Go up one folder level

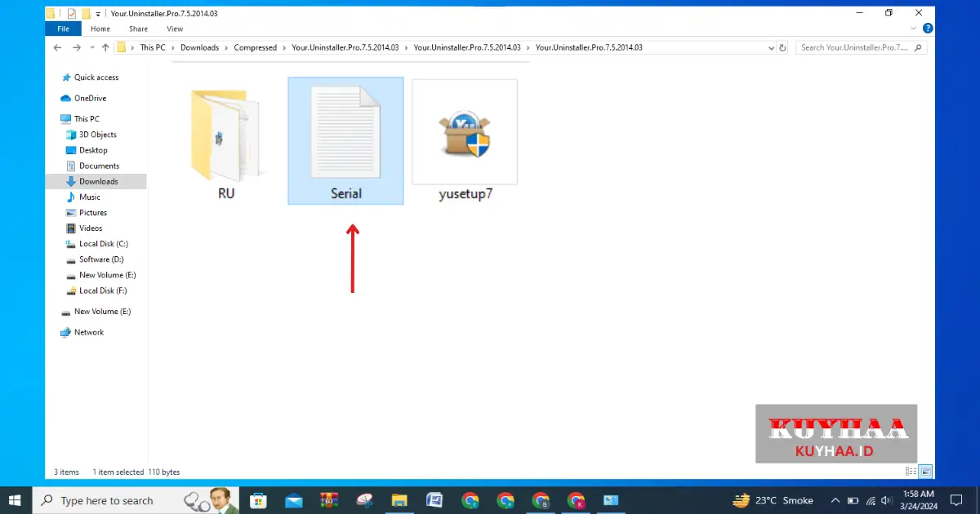point(105,47)
